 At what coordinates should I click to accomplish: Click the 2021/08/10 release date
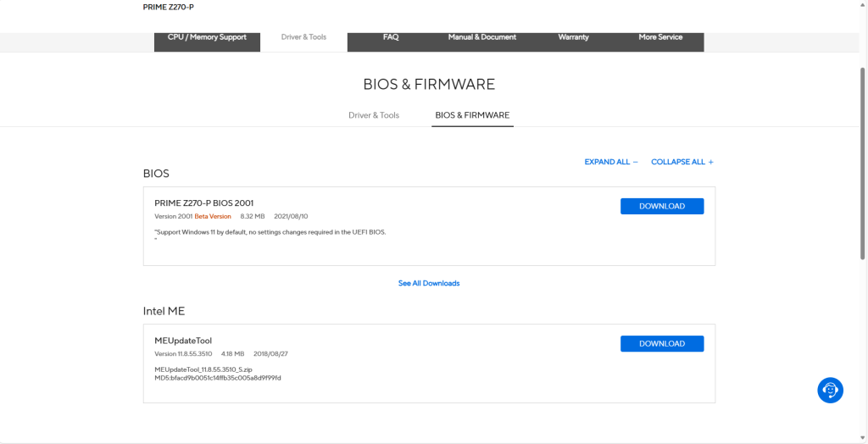coord(291,216)
